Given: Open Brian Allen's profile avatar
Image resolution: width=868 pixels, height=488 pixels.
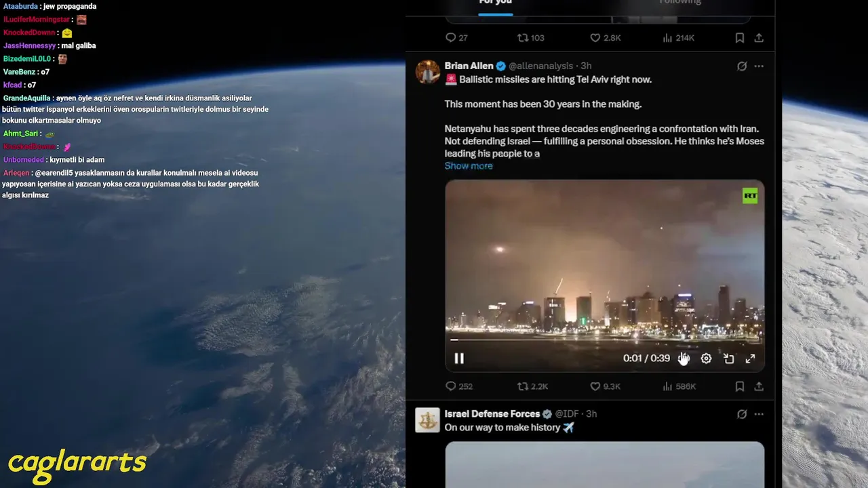Looking at the screenshot, I should coord(428,71).
